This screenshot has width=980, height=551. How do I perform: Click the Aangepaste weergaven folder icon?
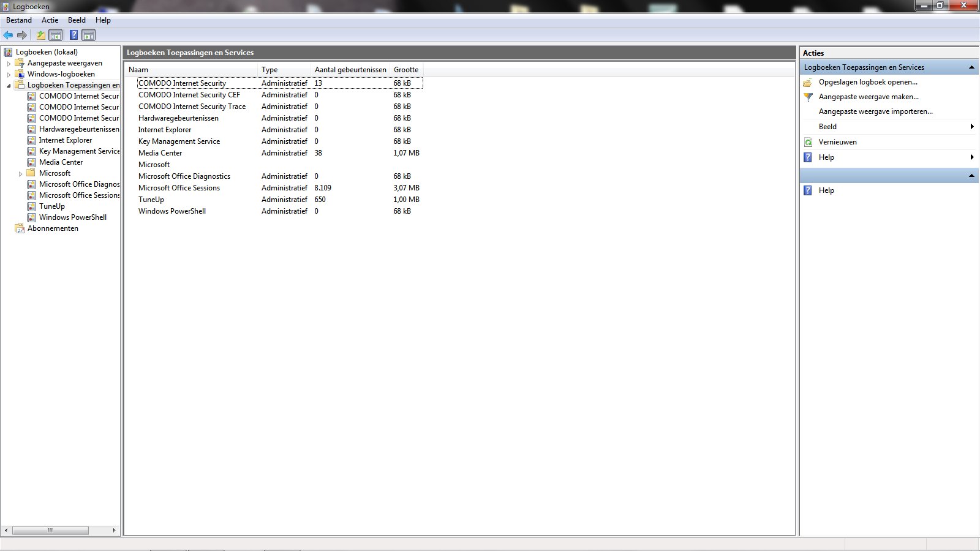pyautogui.click(x=20, y=63)
